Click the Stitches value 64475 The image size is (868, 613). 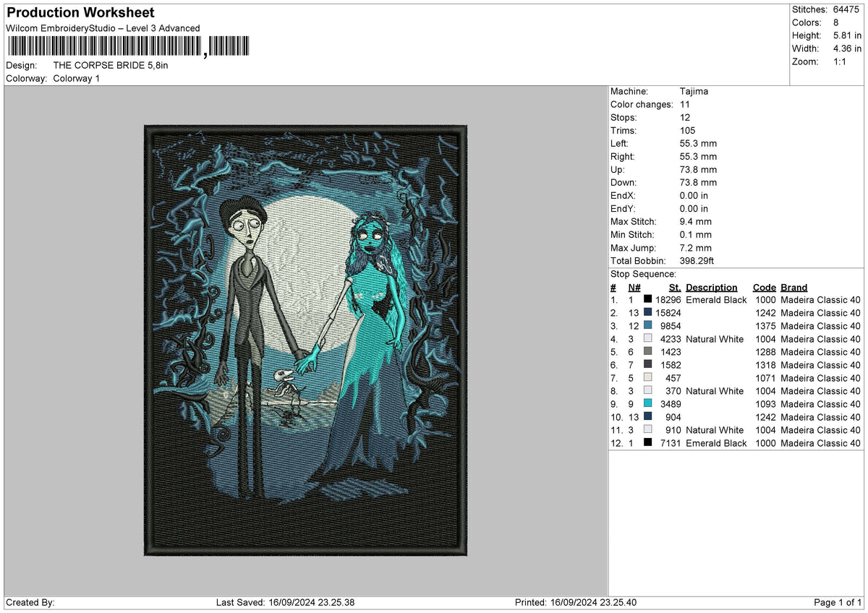click(847, 9)
